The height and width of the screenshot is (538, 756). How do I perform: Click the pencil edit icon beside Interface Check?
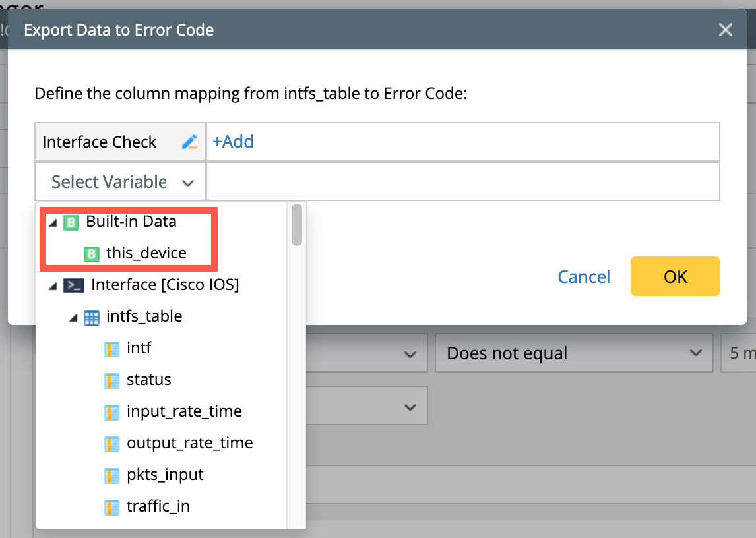189,142
